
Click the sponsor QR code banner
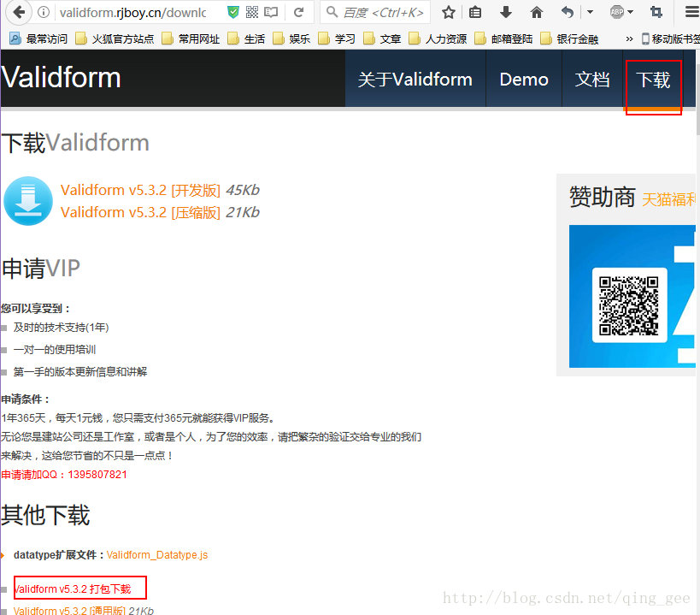tap(632, 296)
